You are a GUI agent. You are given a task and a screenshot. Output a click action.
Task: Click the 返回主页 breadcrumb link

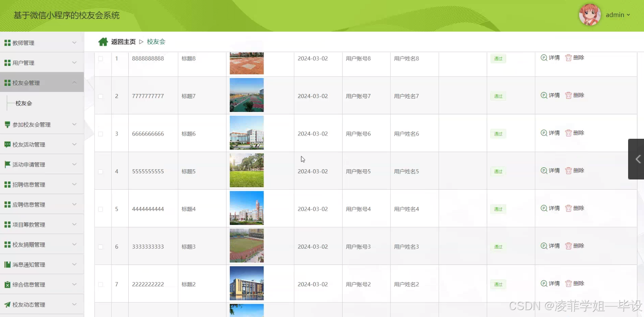click(x=123, y=42)
